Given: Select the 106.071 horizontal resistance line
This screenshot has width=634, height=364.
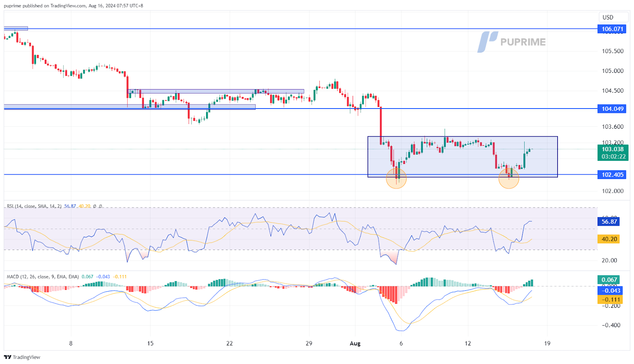Looking at the screenshot, I should (301, 29).
